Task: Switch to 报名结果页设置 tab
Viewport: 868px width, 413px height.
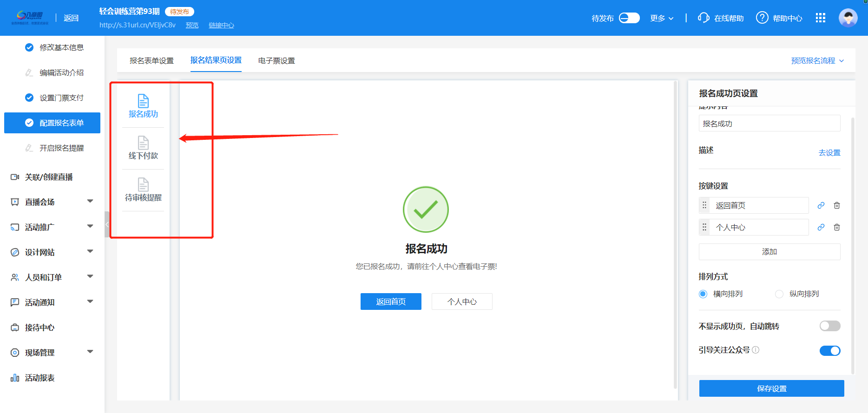Action: pyautogui.click(x=216, y=60)
